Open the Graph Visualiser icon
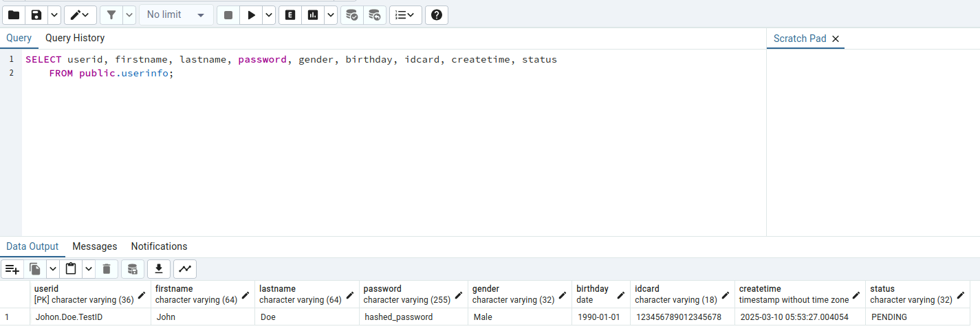Image resolution: width=980 pixels, height=331 pixels. click(x=185, y=269)
